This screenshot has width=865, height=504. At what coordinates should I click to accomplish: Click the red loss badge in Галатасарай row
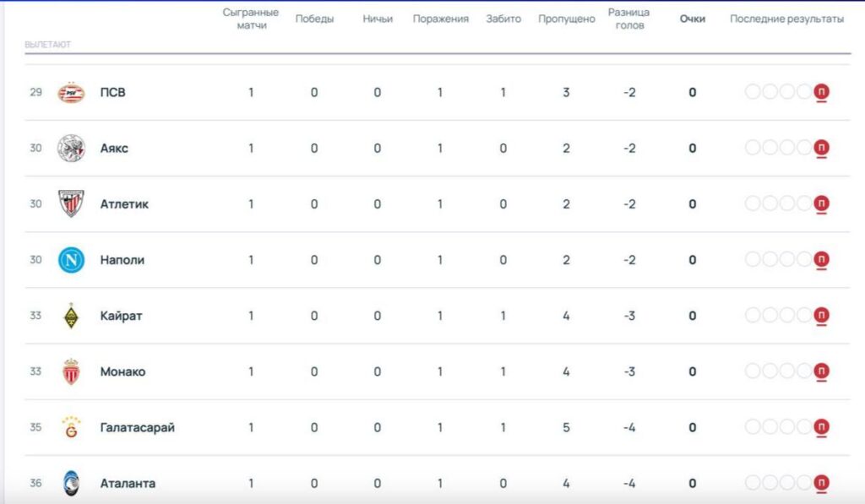tap(821, 427)
